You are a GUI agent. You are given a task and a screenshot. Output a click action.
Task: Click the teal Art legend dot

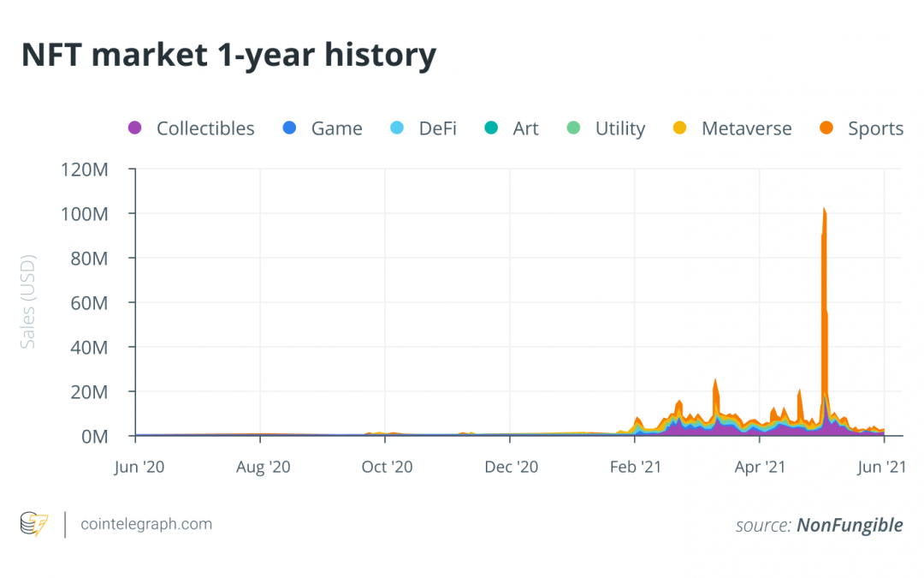pos(491,128)
